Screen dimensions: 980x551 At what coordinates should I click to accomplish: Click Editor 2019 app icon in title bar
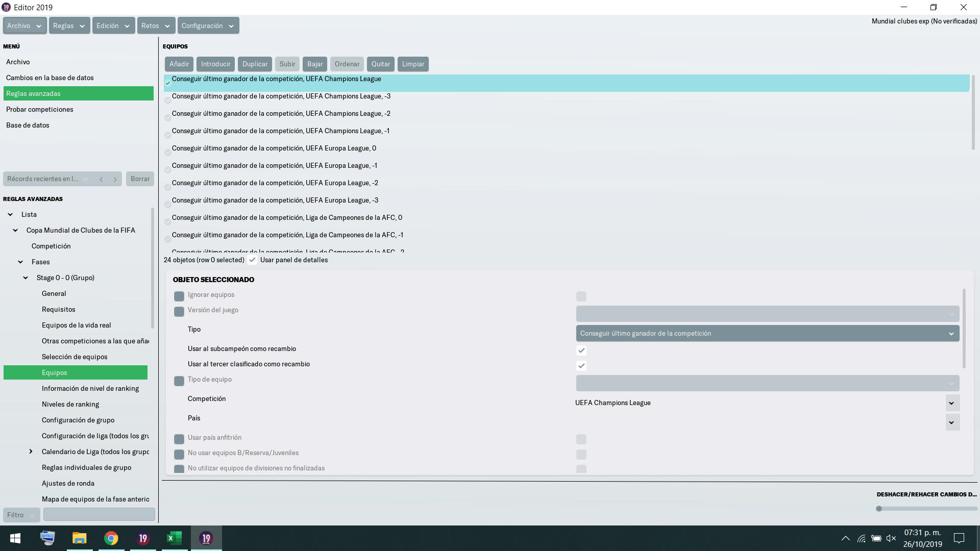6,7
